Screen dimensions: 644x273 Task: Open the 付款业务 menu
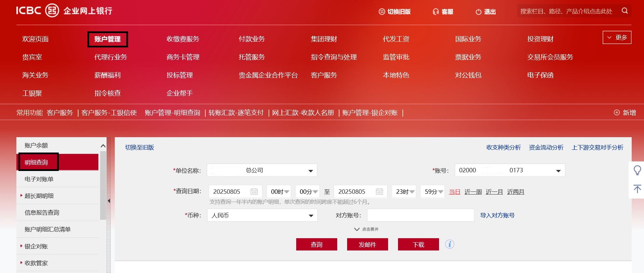point(251,39)
